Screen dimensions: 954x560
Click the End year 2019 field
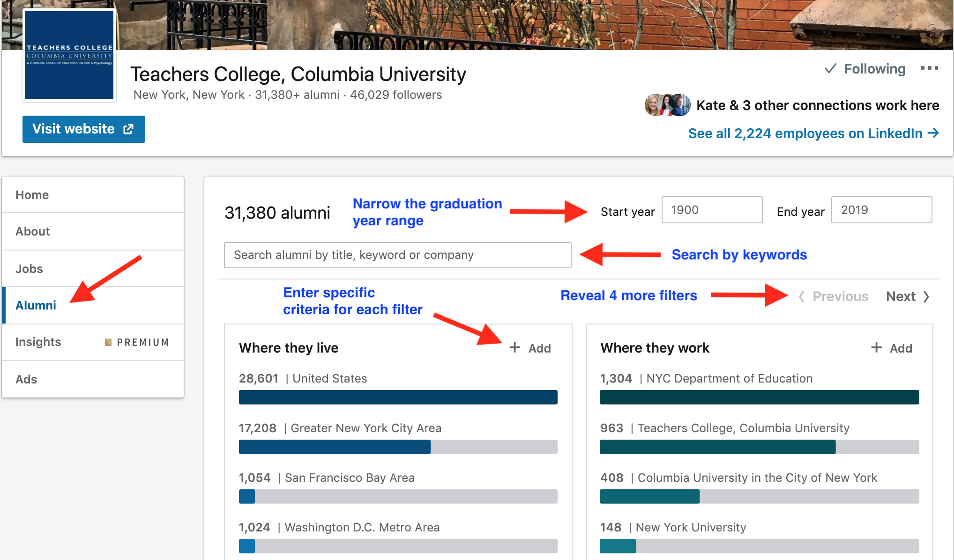tap(881, 210)
